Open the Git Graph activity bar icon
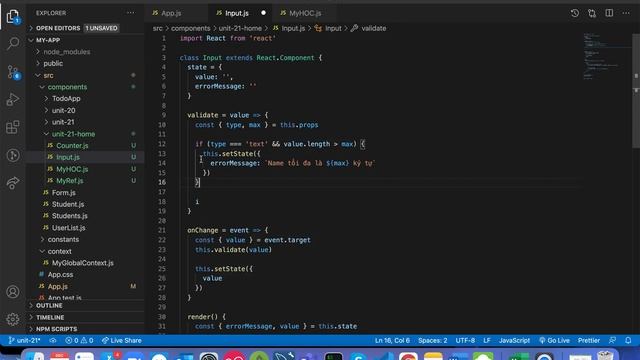 pyautogui.click(x=13, y=155)
